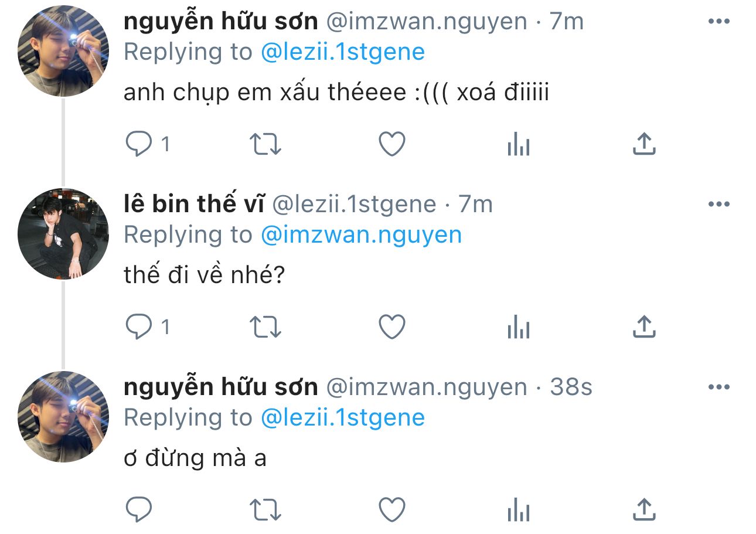This screenshot has width=756, height=534.
Task: Like the first tweet "anh chụp em xấu"
Action: pyautogui.click(x=392, y=144)
